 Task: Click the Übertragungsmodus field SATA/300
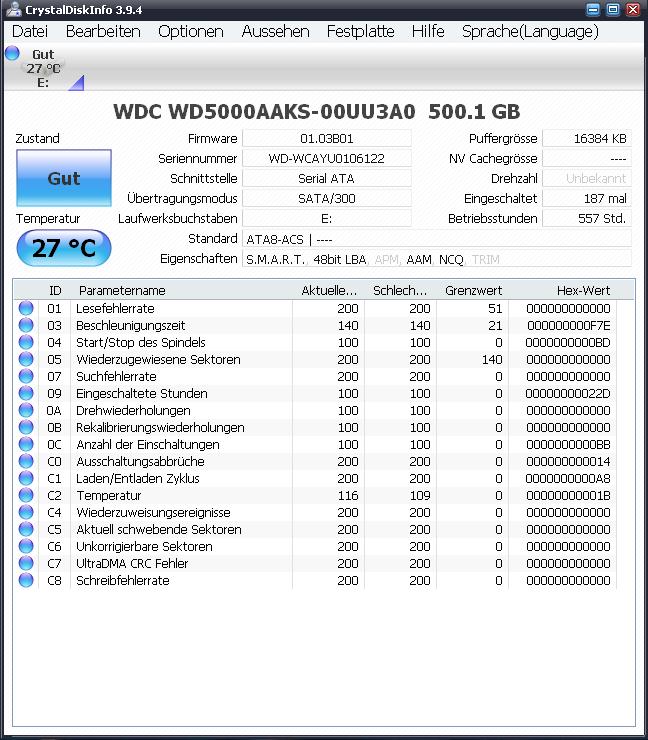[327, 198]
